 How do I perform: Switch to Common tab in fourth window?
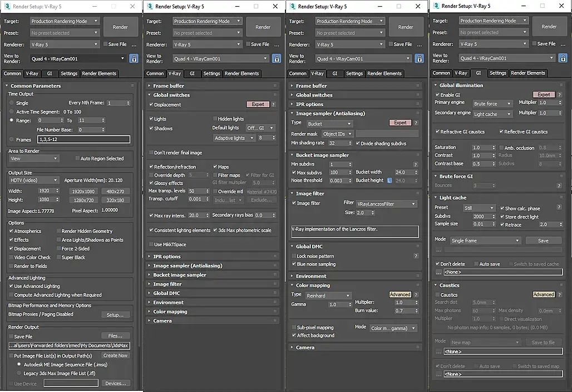(441, 73)
